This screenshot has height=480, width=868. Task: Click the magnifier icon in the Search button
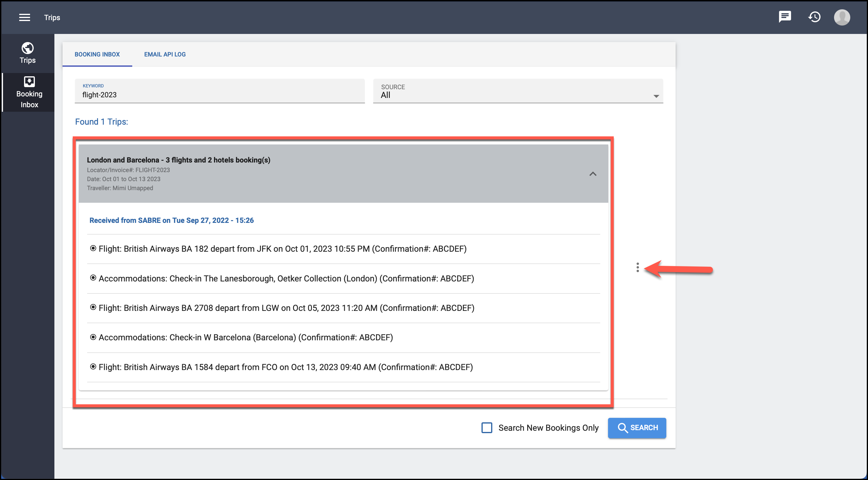click(x=622, y=428)
